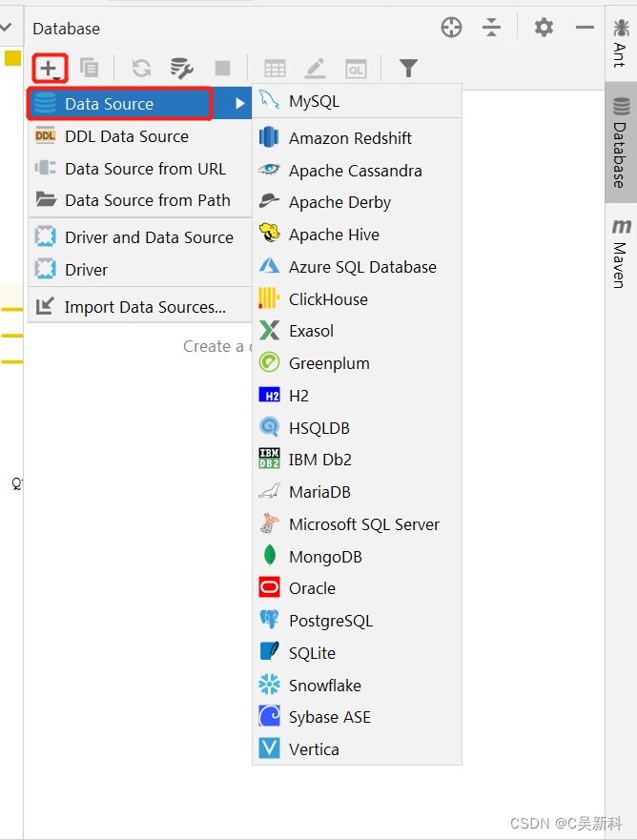Image resolution: width=637 pixels, height=840 pixels.
Task: Click the Duplicate data source icon
Action: pos(89,68)
